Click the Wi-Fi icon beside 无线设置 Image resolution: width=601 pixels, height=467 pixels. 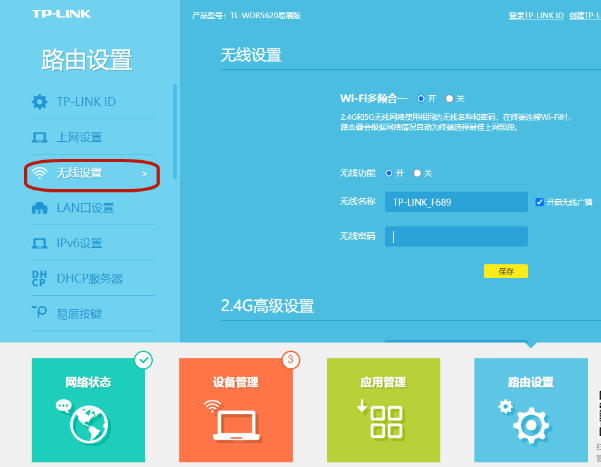pos(39,173)
